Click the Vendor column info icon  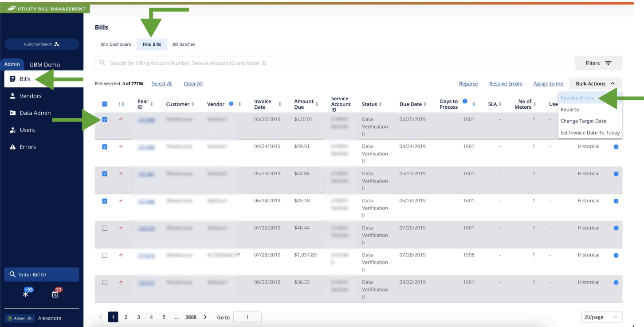[x=231, y=104]
